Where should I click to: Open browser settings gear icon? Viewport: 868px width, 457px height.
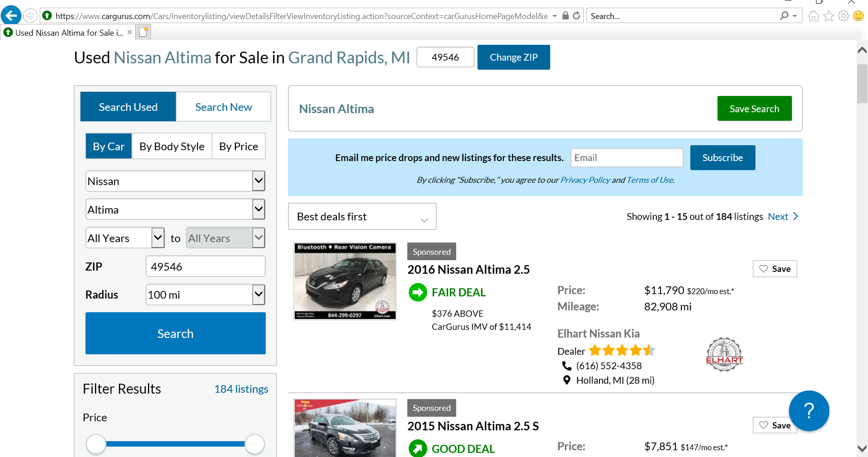click(844, 16)
